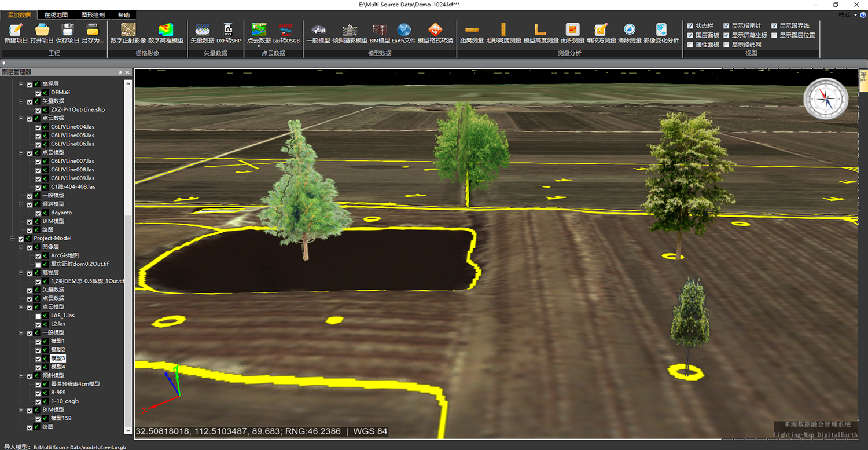The height and width of the screenshot is (450, 868).
Task: Open the 点云数据 ribbon dropdown arrow
Action: (259, 46)
